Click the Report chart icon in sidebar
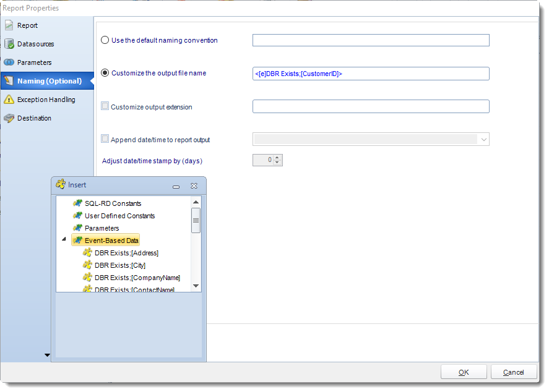Screen dimensions: 549x392 pyautogui.click(x=9, y=25)
